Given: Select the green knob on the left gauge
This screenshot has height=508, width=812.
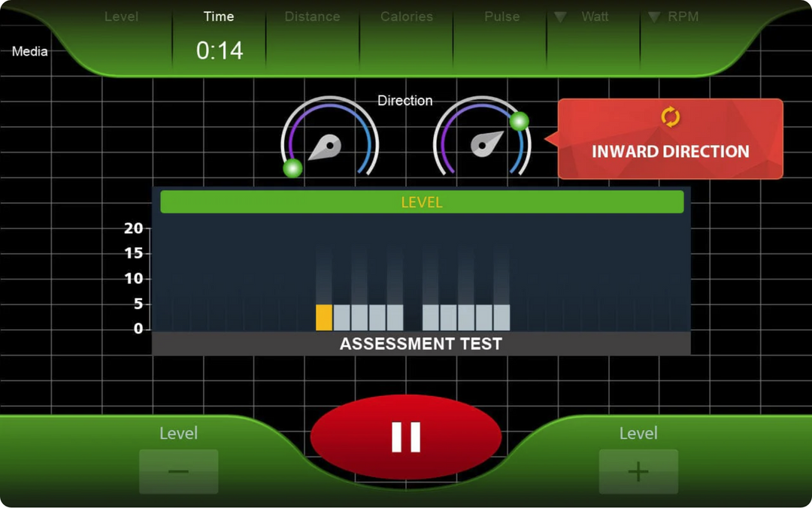Looking at the screenshot, I should click(x=292, y=168).
